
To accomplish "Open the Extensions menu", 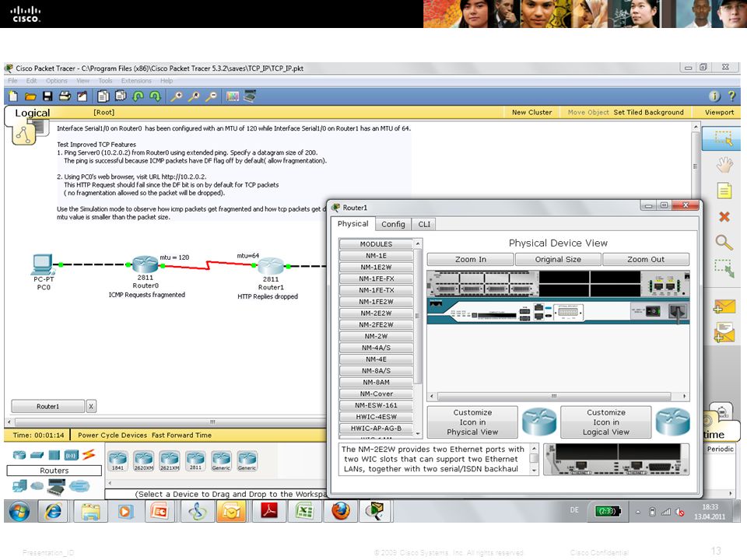I will coord(136,81).
